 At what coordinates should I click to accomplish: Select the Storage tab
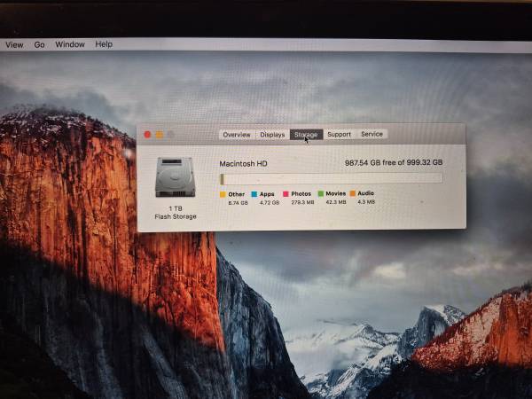(x=306, y=135)
